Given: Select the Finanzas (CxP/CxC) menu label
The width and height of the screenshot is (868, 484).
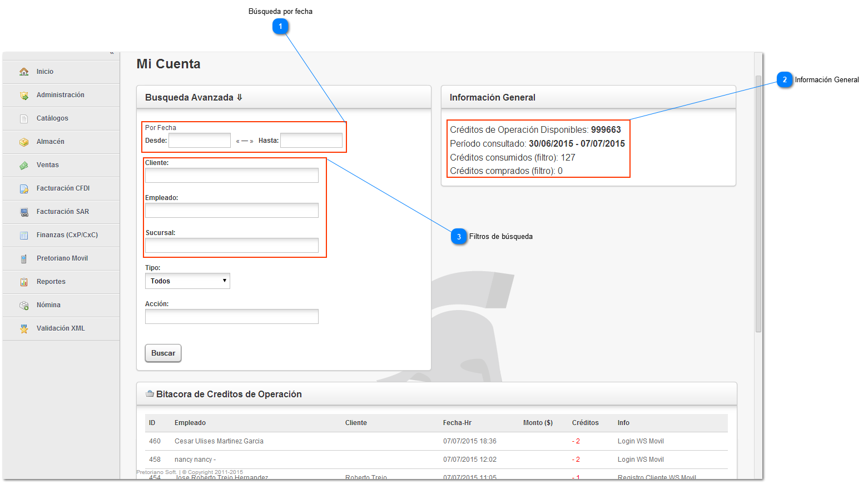Looking at the screenshot, I should [x=67, y=235].
